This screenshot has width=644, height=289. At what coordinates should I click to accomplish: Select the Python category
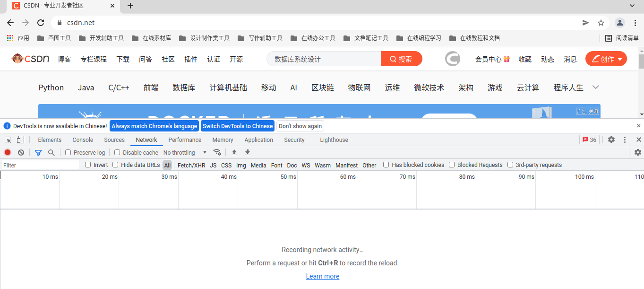coord(51,88)
